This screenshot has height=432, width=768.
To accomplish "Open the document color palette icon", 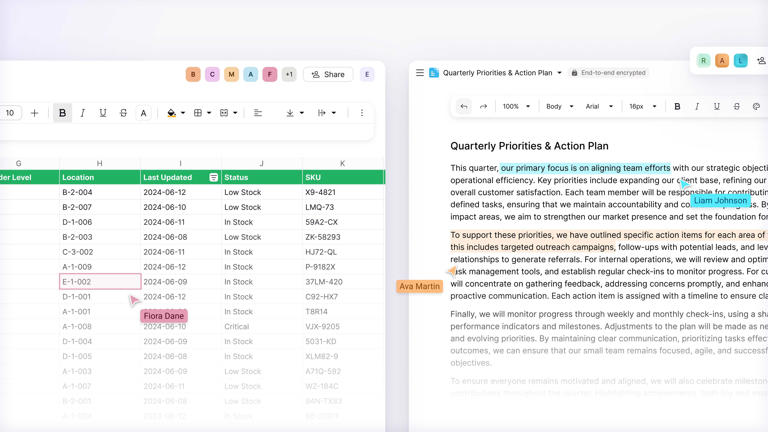I will [756, 106].
